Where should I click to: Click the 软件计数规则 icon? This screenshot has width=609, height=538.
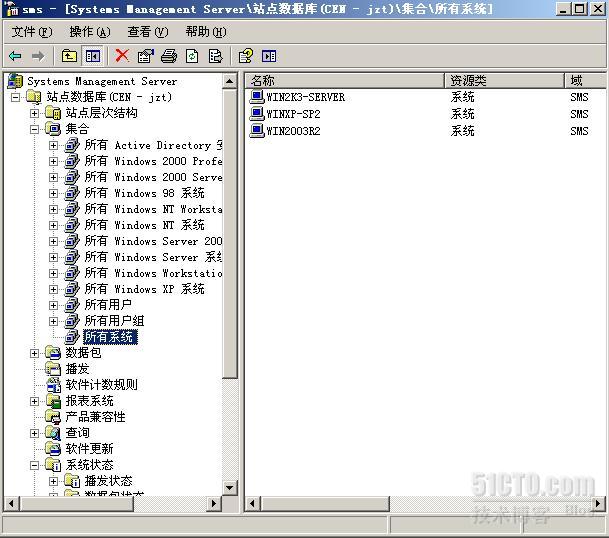pyautogui.click(x=53, y=385)
